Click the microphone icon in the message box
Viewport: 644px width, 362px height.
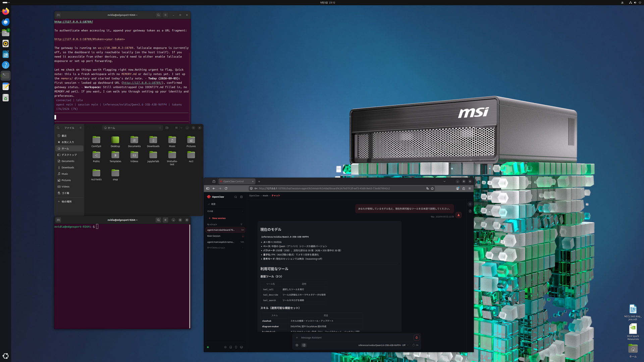tap(417, 338)
